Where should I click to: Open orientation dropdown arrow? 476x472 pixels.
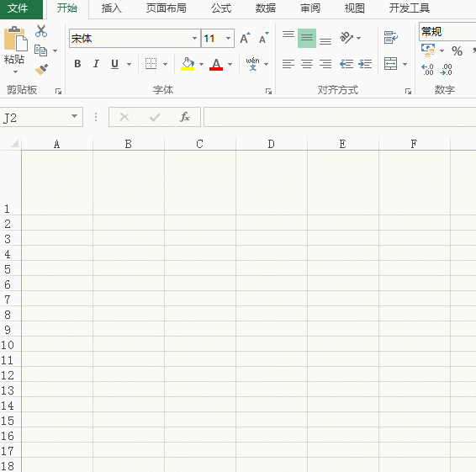(358, 38)
